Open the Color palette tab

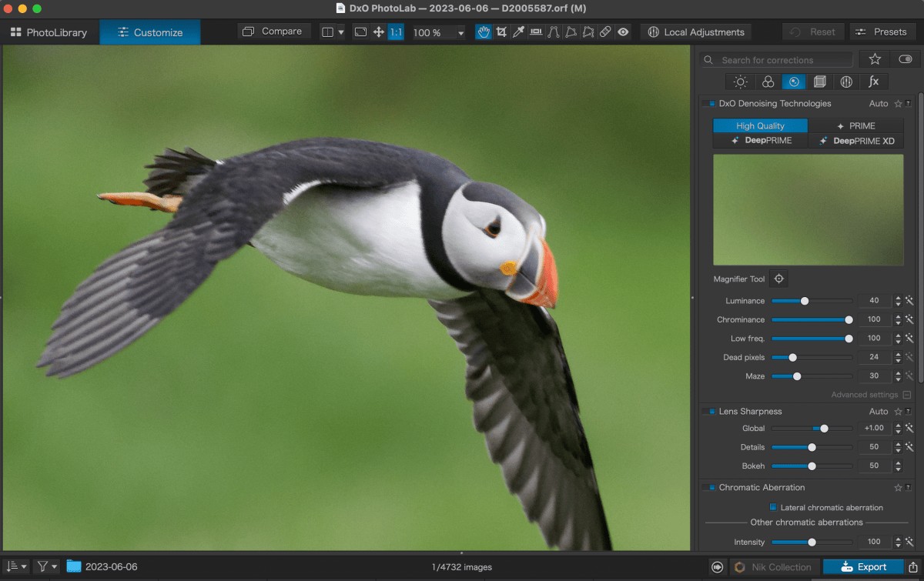coord(768,82)
